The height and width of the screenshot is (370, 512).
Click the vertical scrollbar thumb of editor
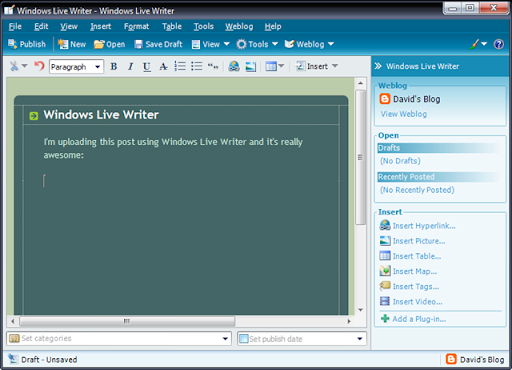tap(360, 157)
